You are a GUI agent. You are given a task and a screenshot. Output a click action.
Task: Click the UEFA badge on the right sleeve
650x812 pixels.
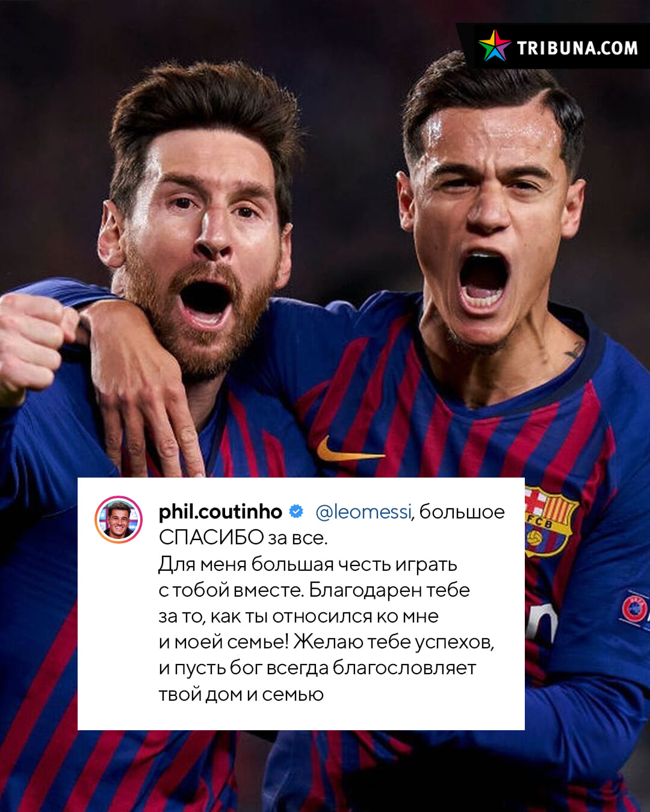tap(635, 609)
